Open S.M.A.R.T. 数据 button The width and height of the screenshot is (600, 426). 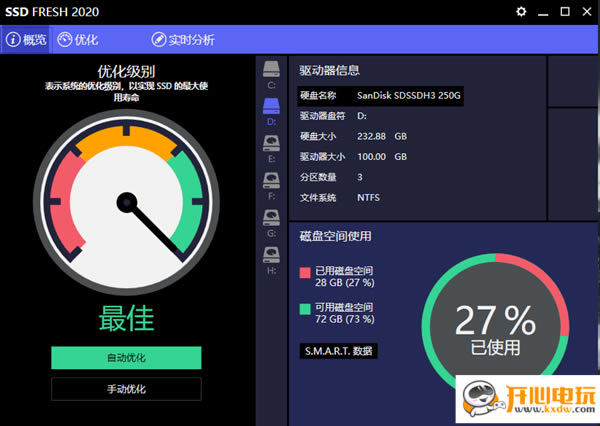[339, 351]
